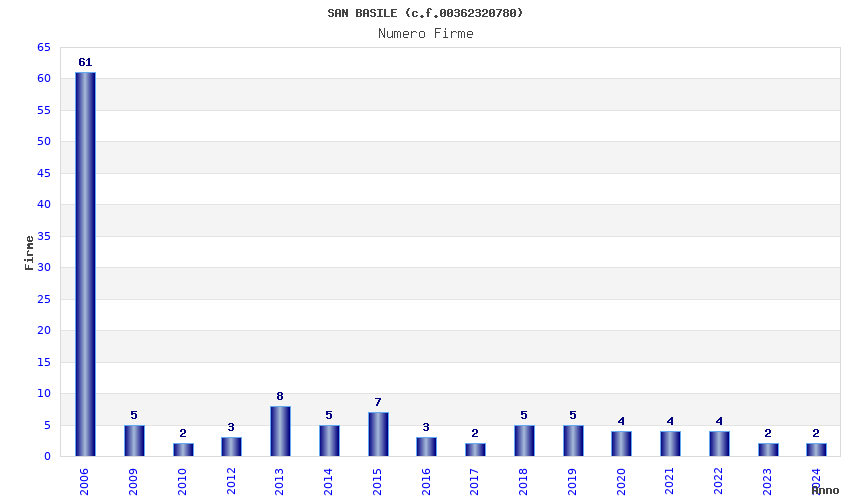Click the x-axis year label '2021'
The width and height of the screenshot is (850, 500).
pos(669,482)
